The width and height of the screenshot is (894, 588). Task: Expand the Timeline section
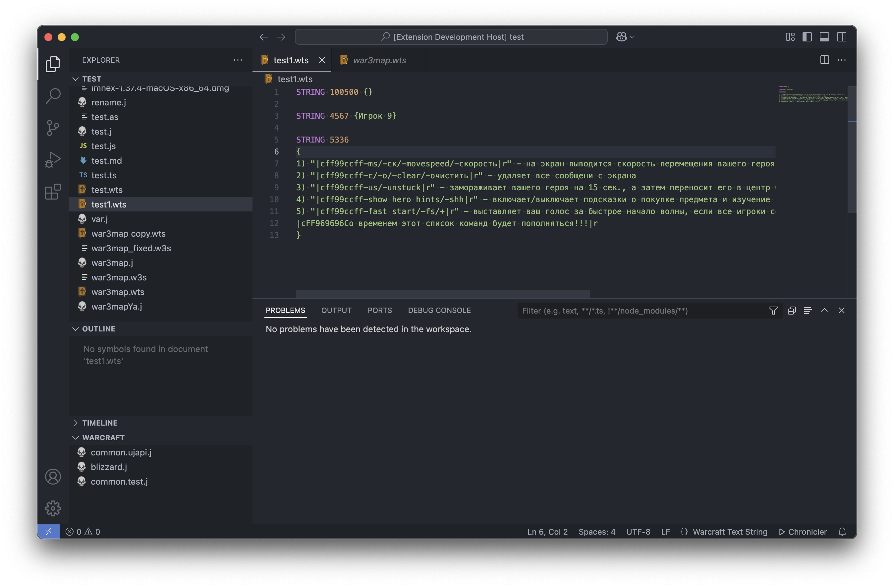[99, 423]
